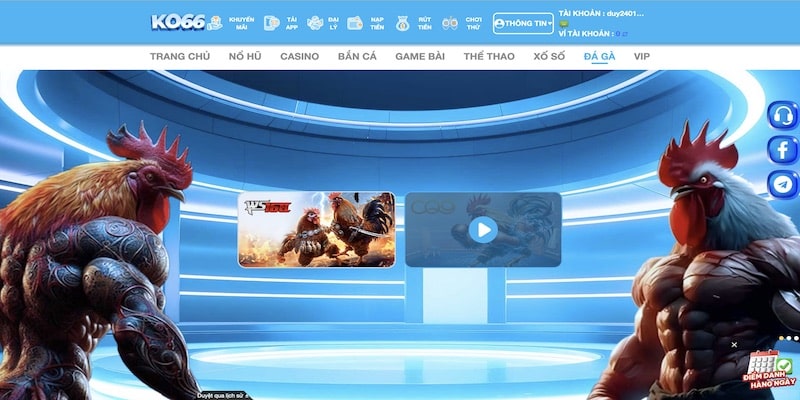Viewport: 800px width, 400px height.
Task: Select the Game Bài tab
Action: pos(420,57)
